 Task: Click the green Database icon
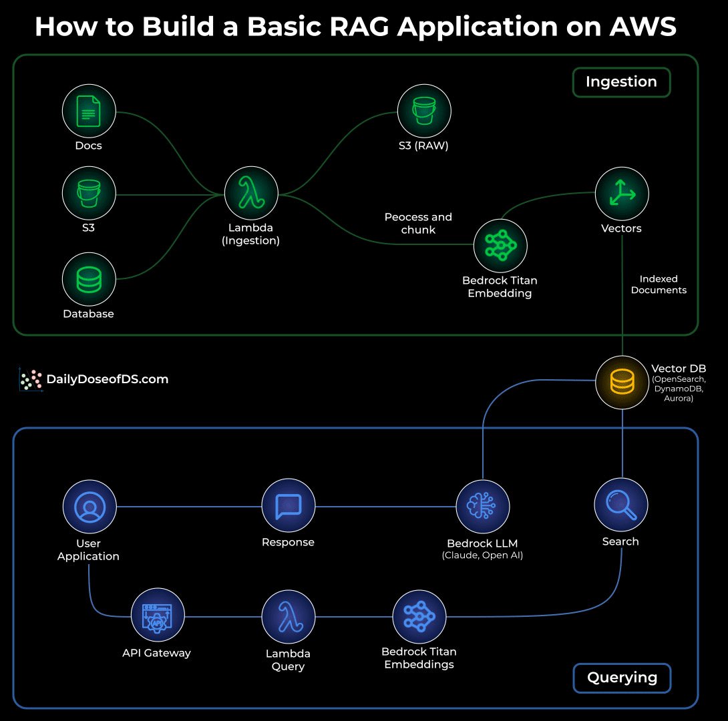click(89, 279)
